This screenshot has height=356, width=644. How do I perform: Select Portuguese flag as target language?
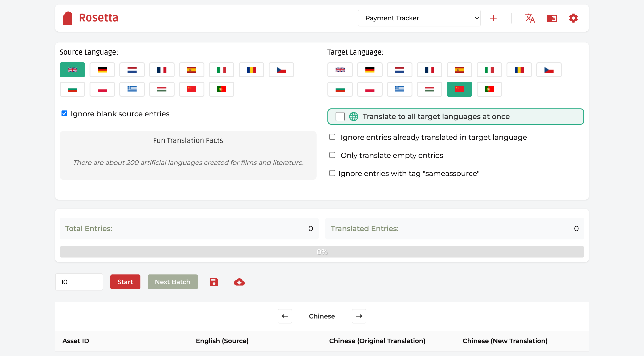click(x=489, y=89)
